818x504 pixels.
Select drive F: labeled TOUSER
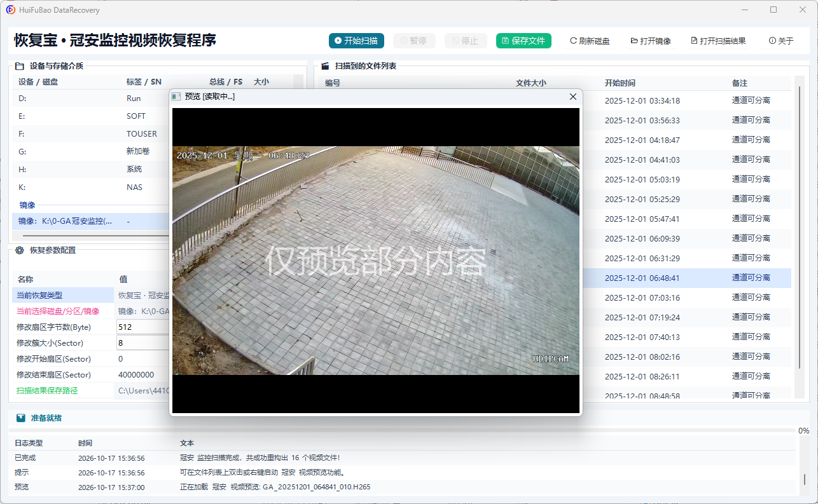point(91,134)
